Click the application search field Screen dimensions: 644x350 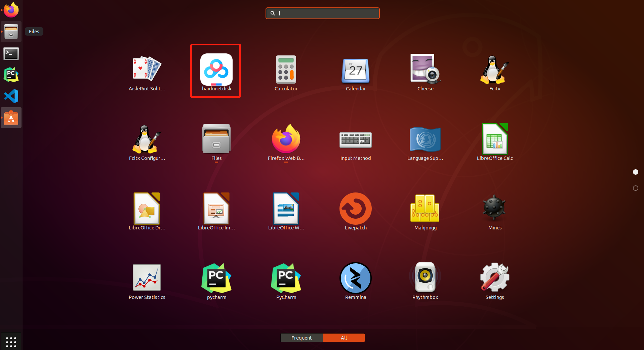[x=323, y=13]
